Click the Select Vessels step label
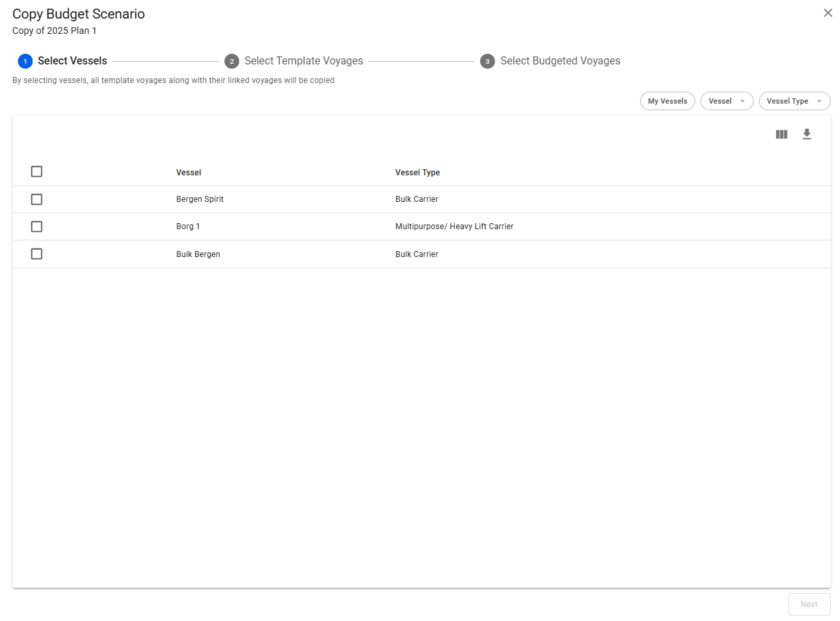Screen dimensions: 840x621 [72, 61]
